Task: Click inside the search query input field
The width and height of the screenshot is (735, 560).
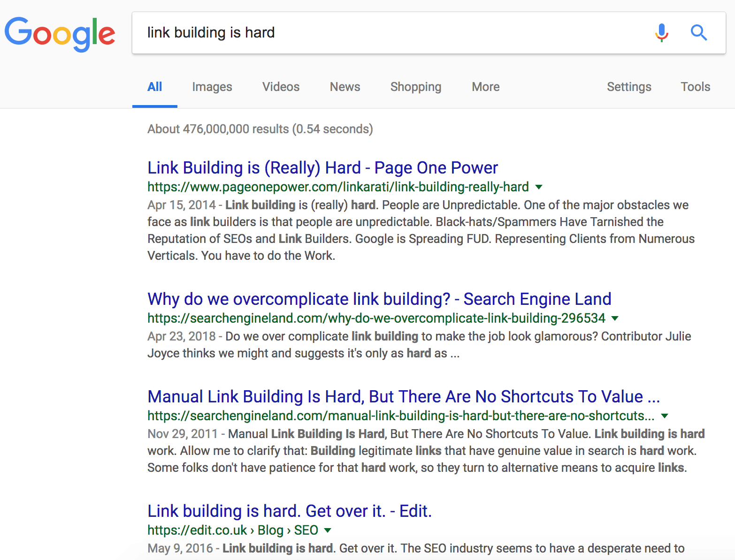Action: (329, 32)
